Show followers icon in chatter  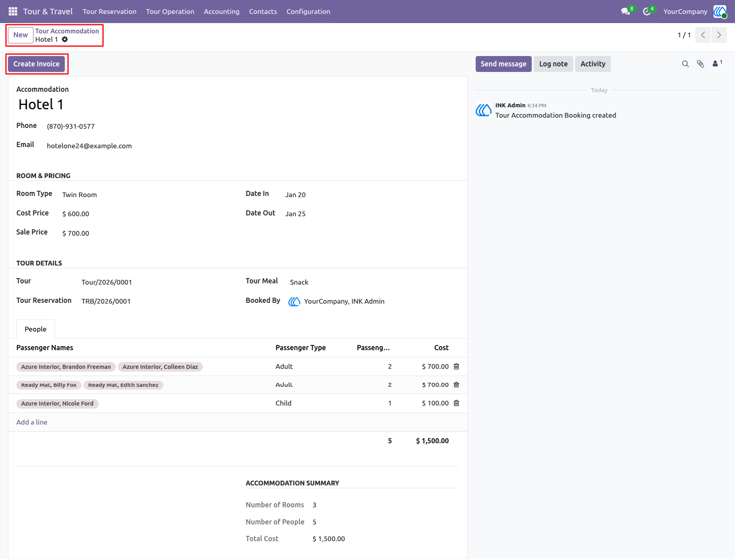(x=717, y=64)
